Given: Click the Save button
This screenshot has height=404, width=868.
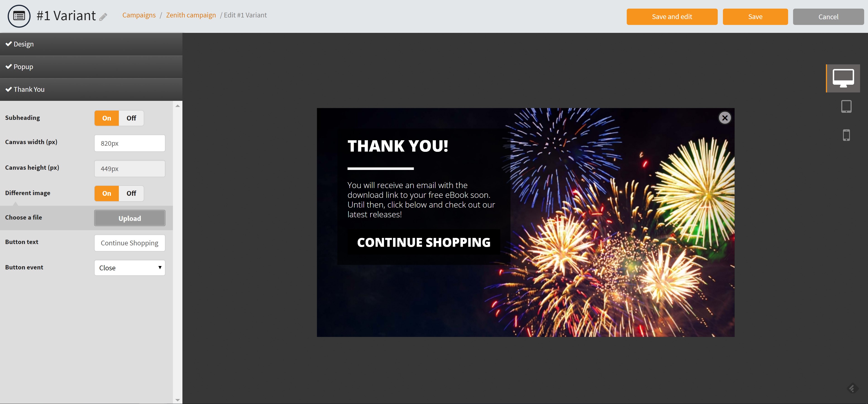Looking at the screenshot, I should coord(755,17).
